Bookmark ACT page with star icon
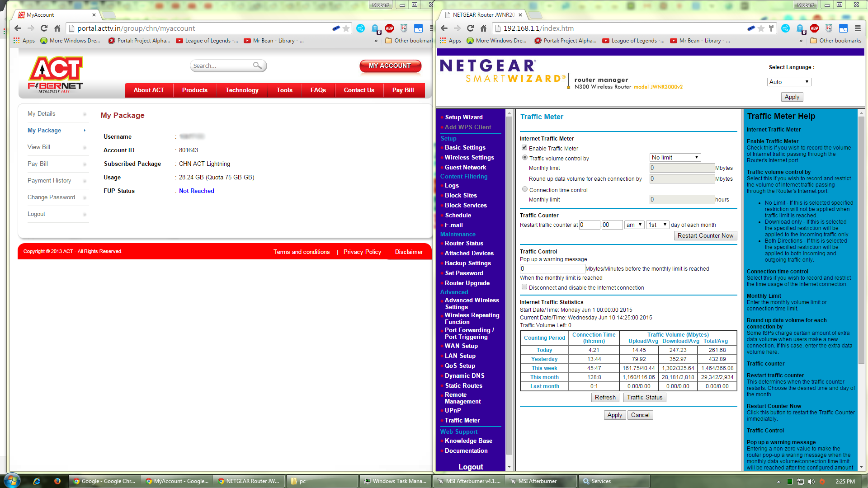The width and height of the screenshot is (868, 488). click(346, 28)
